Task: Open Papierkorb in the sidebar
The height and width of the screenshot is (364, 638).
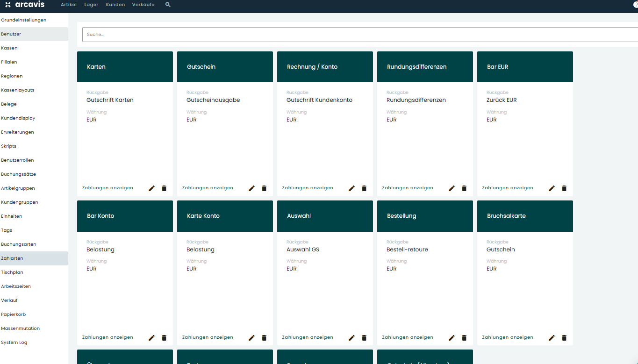Action: click(x=34, y=314)
